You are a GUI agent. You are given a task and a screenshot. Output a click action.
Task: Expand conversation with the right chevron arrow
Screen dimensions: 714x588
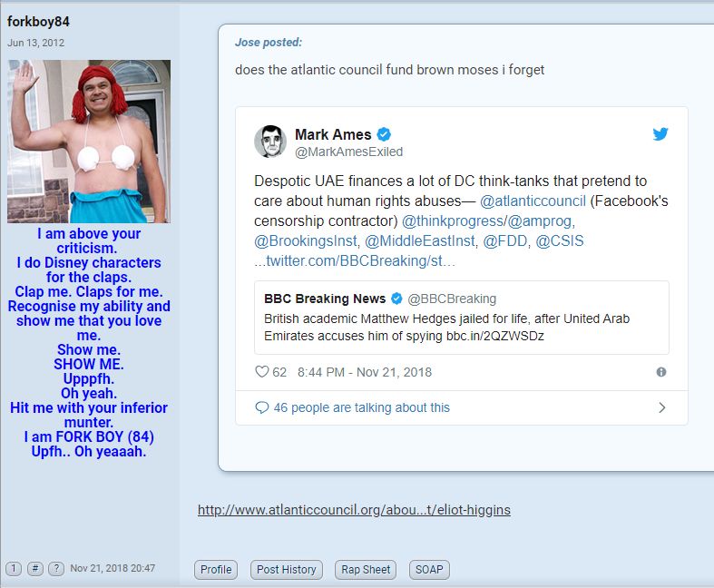click(x=662, y=407)
